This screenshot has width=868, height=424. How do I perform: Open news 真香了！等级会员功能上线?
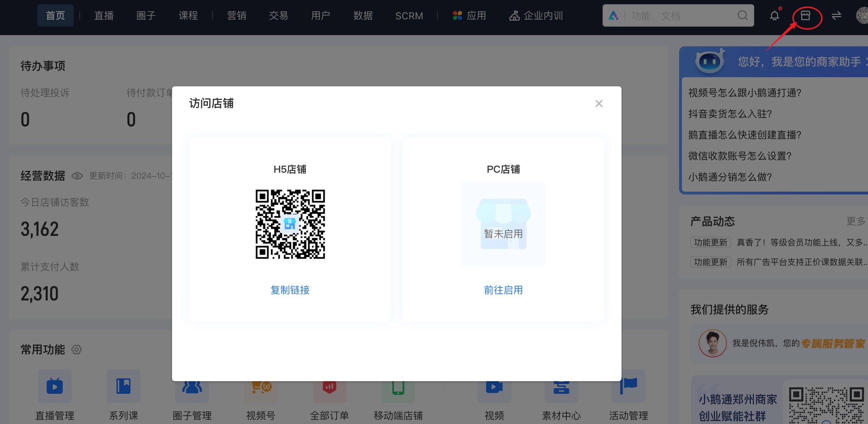pyautogui.click(x=802, y=242)
